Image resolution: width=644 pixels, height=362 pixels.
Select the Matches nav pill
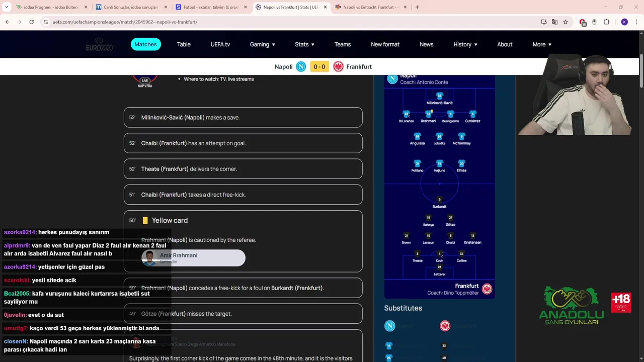(146, 44)
